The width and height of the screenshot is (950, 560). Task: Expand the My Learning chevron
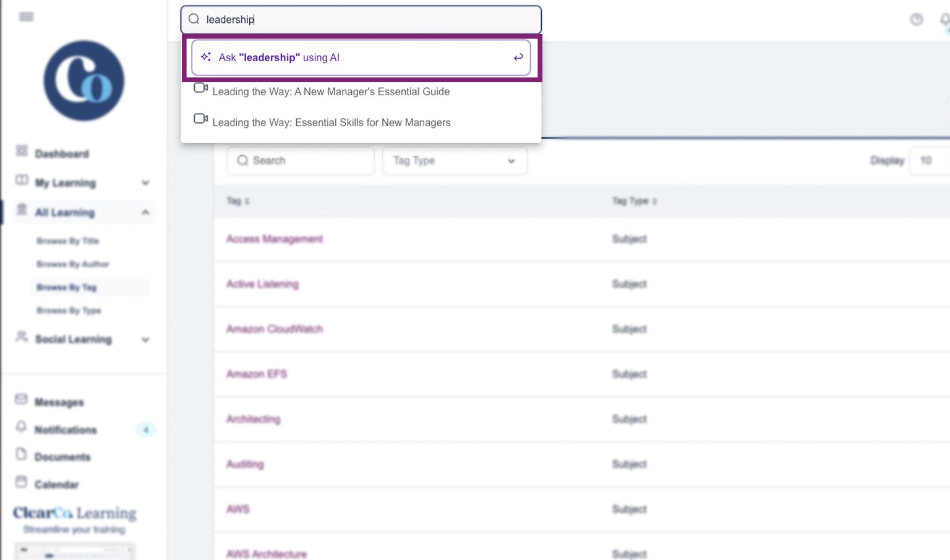click(145, 183)
